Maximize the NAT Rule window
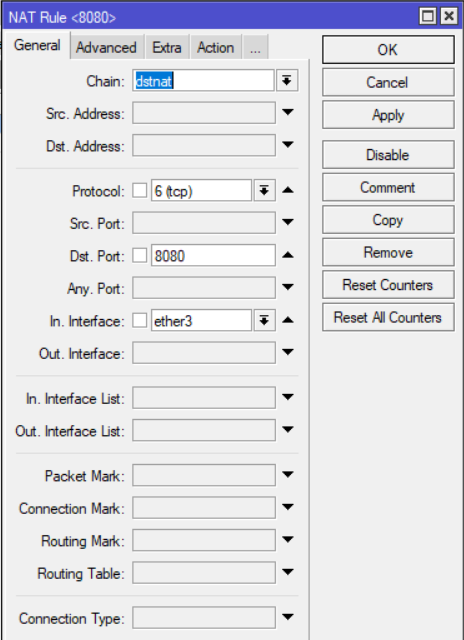This screenshot has height=640, width=464. click(428, 16)
